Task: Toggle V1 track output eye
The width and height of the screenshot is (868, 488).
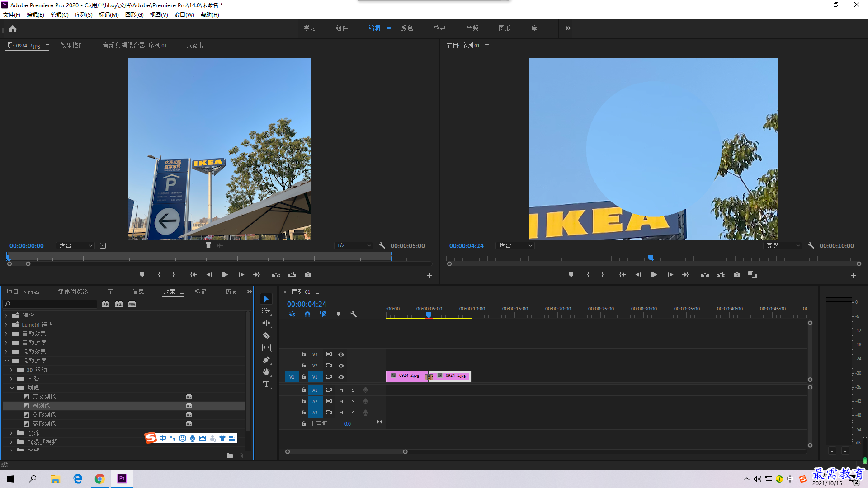Action: (x=341, y=377)
